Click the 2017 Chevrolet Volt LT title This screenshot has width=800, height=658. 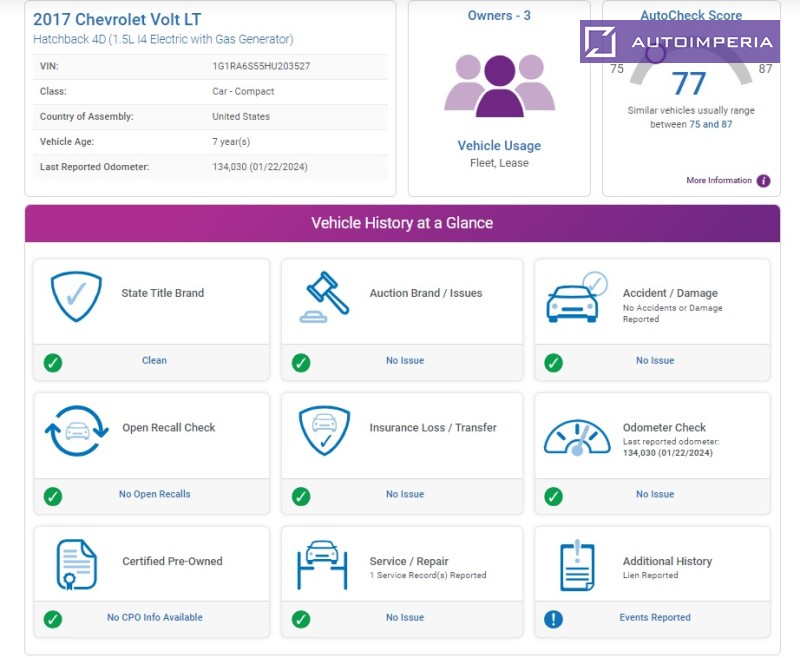pyautogui.click(x=117, y=19)
